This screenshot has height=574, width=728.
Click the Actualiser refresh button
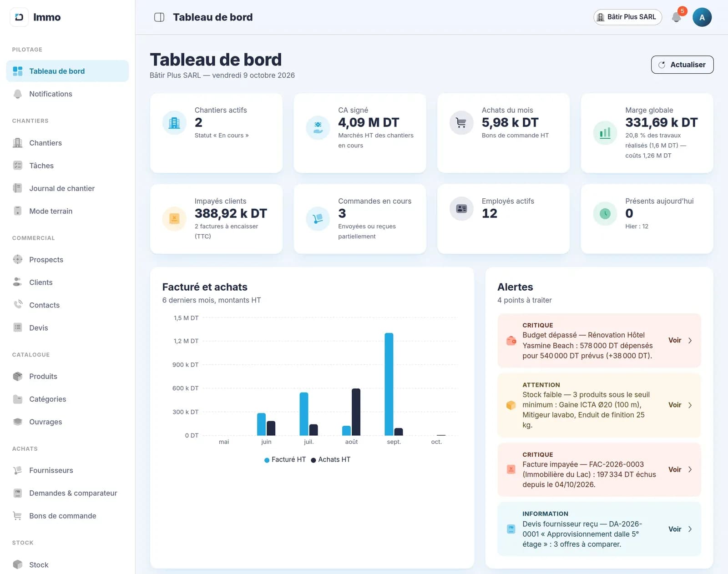tap(682, 65)
